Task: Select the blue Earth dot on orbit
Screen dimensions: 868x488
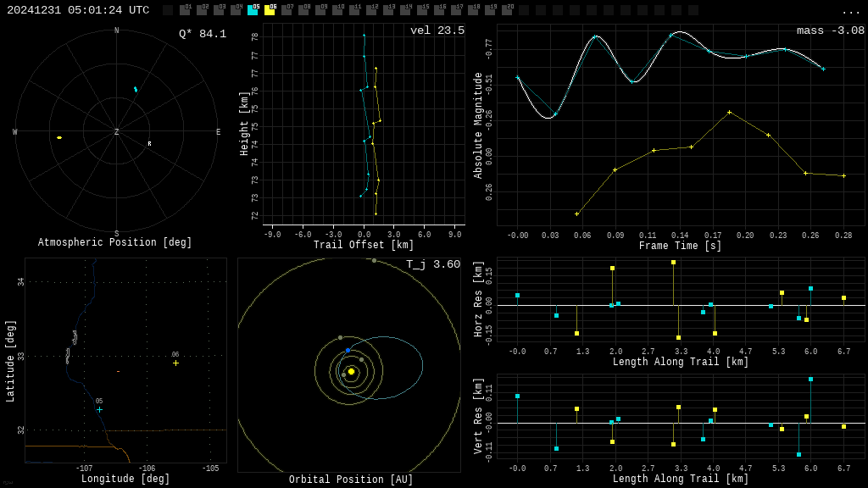Action: 348,350
